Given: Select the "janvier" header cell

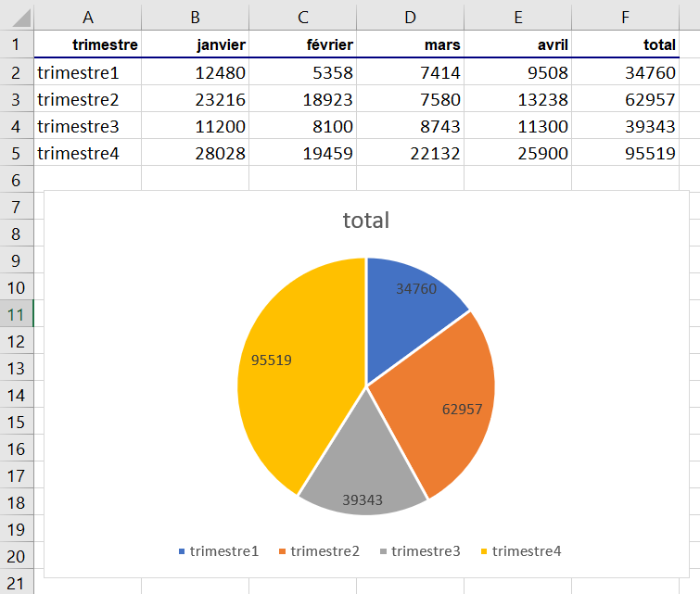Looking at the screenshot, I should pos(195,44).
